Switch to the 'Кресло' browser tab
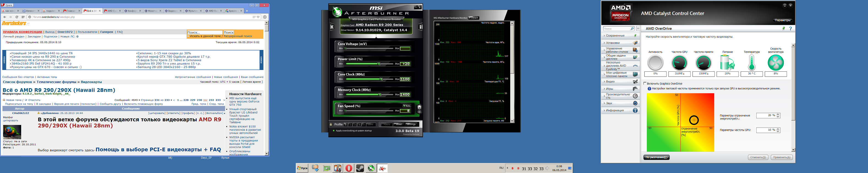 234,11
